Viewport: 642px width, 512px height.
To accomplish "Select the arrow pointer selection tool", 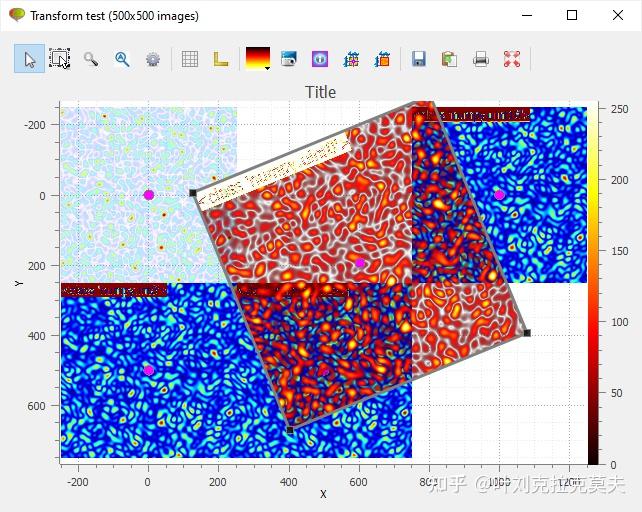I will [x=29, y=59].
